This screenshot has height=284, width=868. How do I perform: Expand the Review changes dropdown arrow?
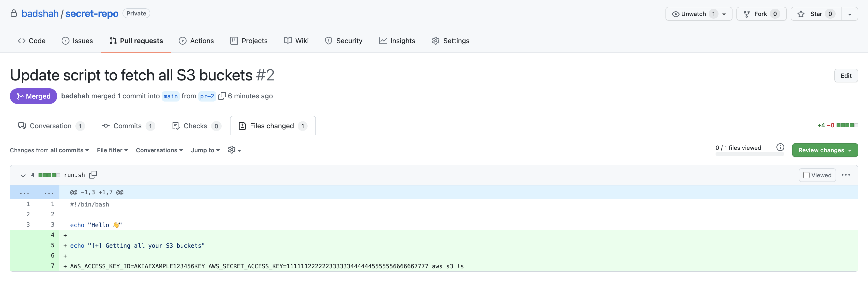click(x=850, y=150)
